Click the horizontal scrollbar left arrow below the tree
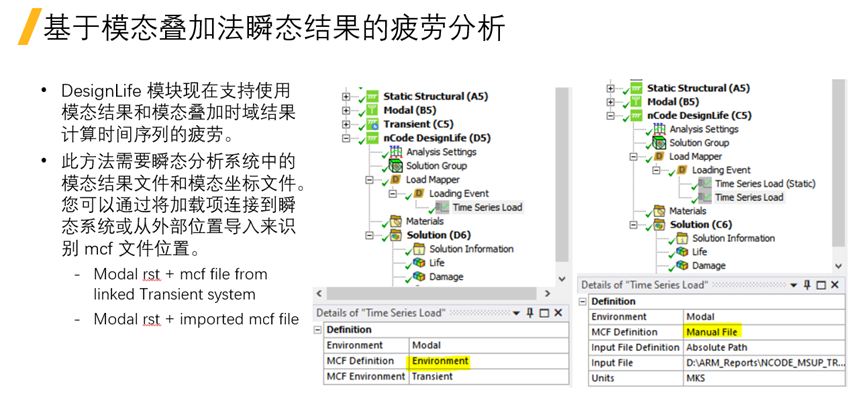865x409 pixels. [321, 294]
